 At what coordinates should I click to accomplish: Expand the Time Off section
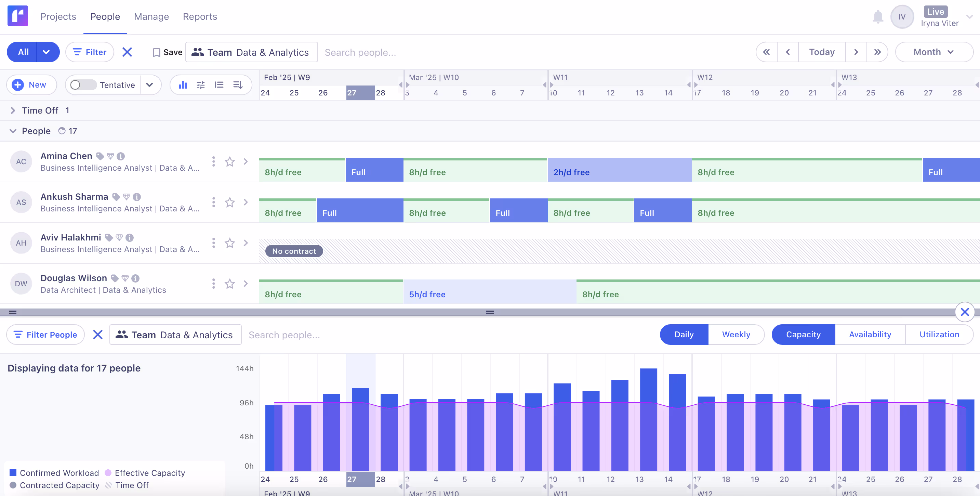(x=13, y=110)
